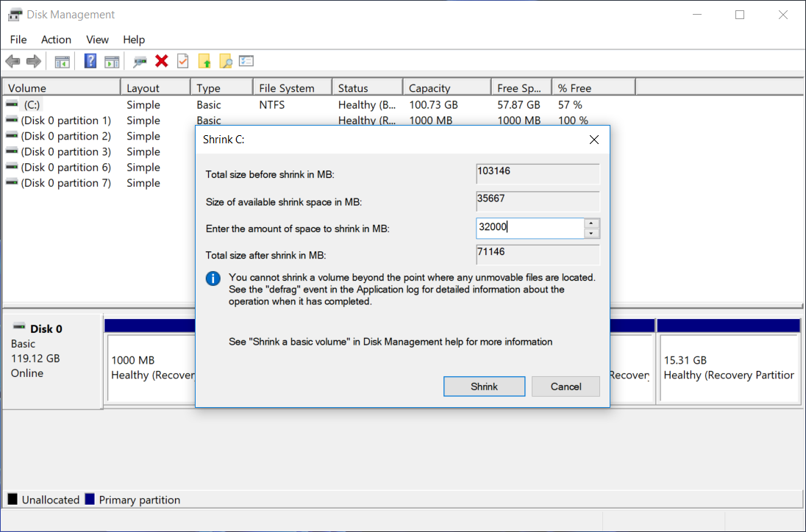Open the Help menu
Screen dimensions: 806x532
[134, 40]
